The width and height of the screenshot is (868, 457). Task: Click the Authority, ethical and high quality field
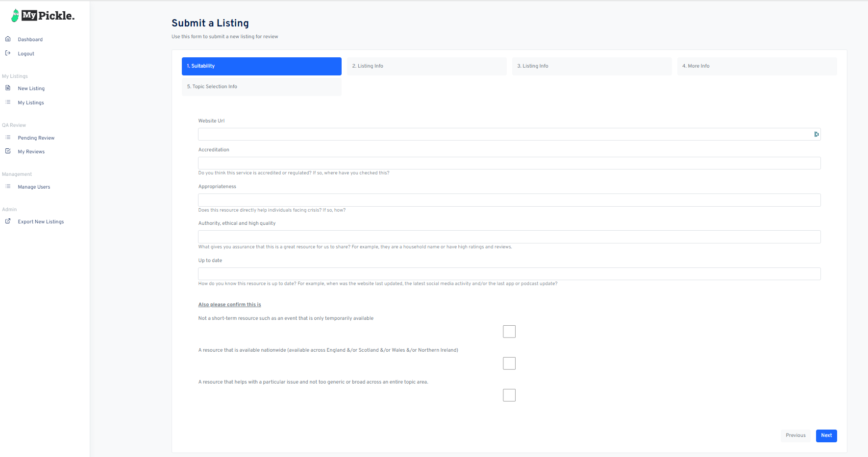[509, 237]
